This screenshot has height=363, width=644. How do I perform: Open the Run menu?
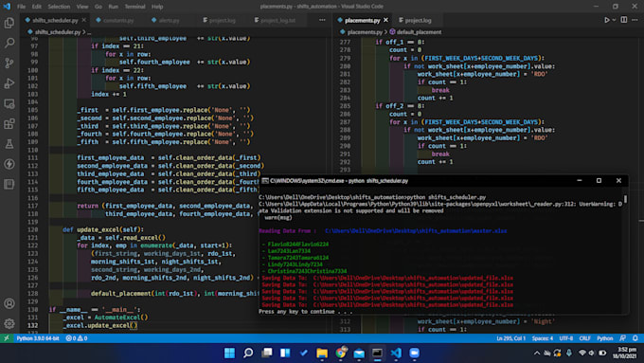[114, 7]
